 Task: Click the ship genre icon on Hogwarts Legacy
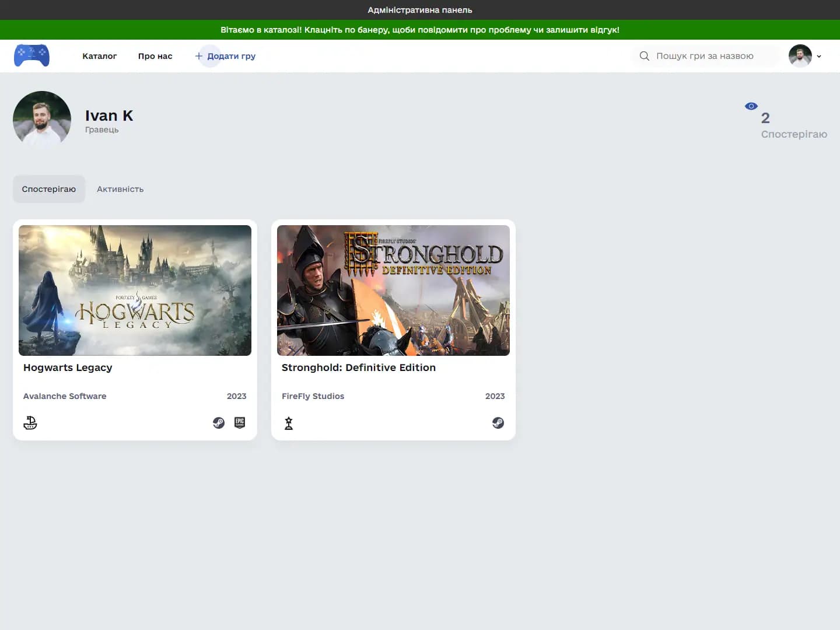tap(30, 423)
